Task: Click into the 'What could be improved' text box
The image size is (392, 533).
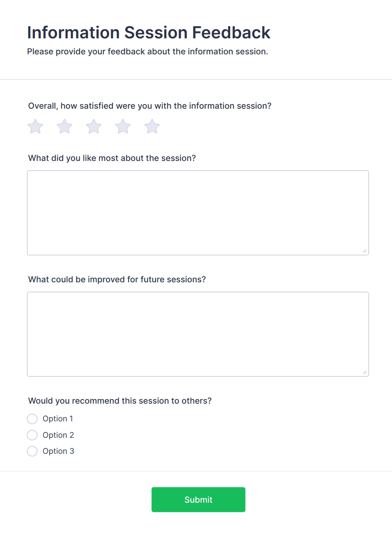Action: pyautogui.click(x=198, y=334)
